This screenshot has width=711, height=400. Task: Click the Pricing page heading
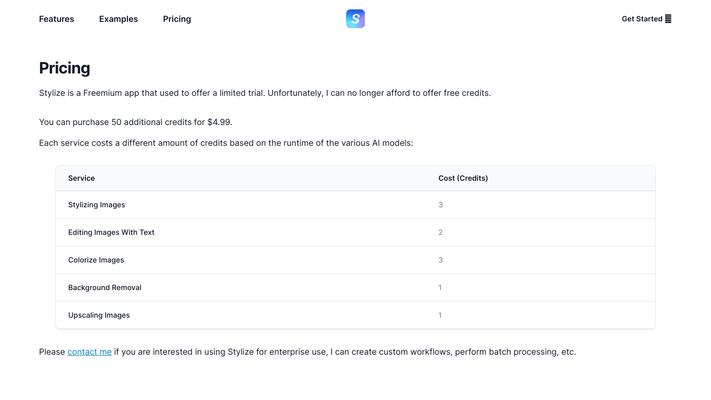coord(64,68)
